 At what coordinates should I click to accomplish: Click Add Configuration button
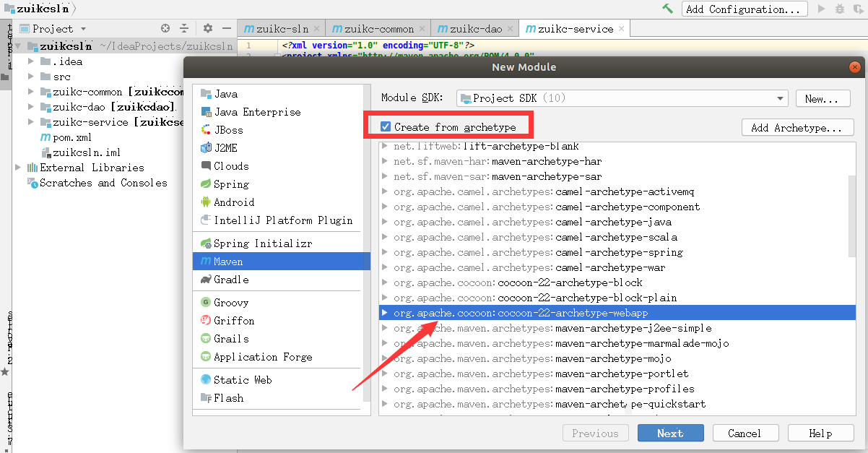745,9
